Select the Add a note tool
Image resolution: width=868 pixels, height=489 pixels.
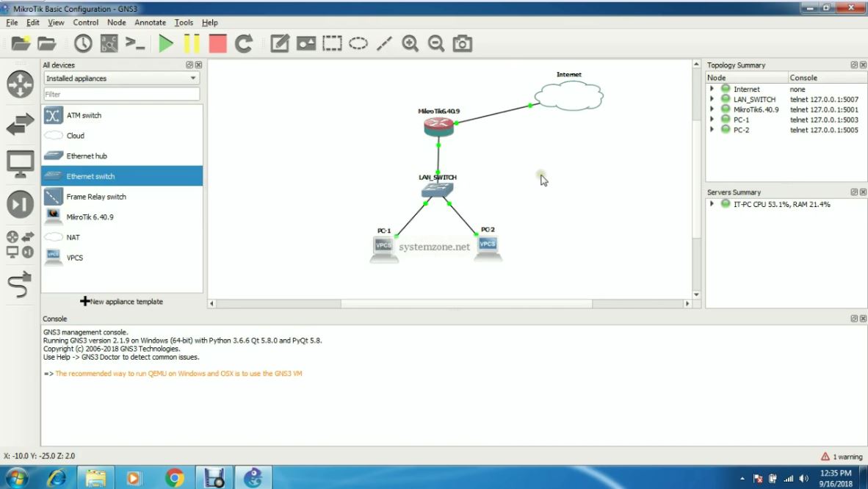[x=280, y=43]
